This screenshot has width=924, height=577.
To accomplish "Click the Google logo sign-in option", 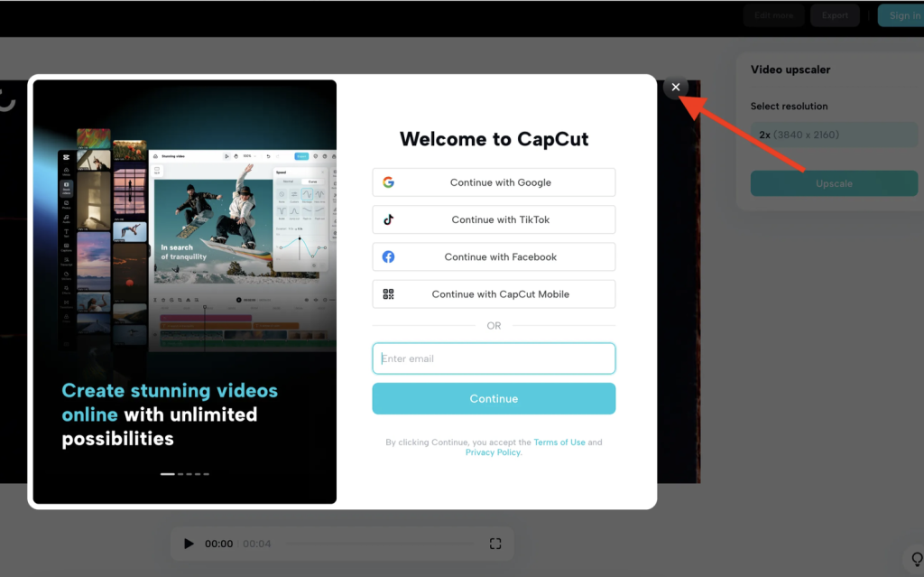I will (494, 182).
